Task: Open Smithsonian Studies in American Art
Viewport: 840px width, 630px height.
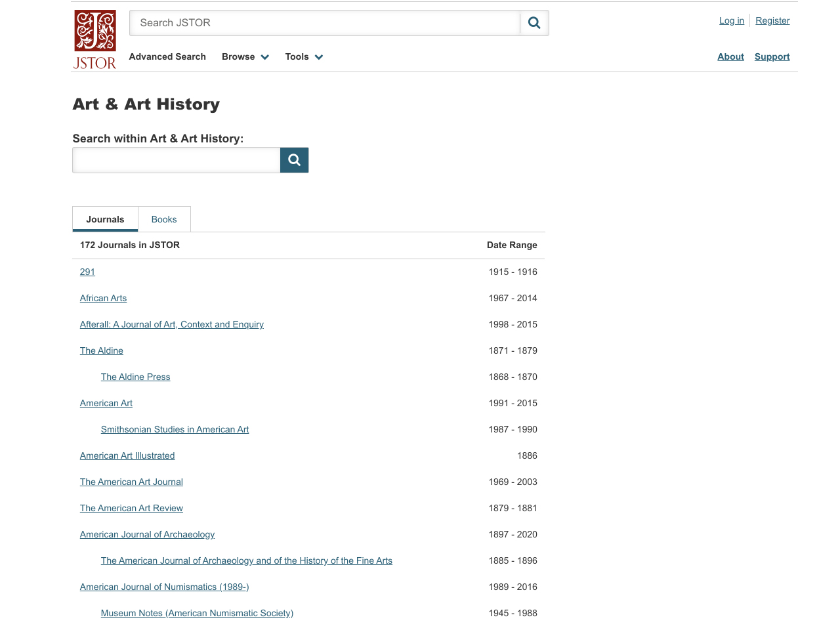Action: [175, 429]
